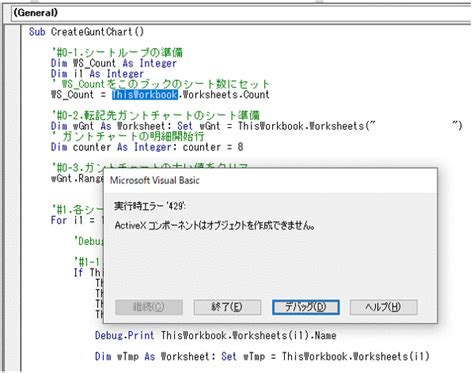The height and width of the screenshot is (373, 474).
Task: Click the WS_Countをこのブックのシート数にセット comment
Action: click(160, 84)
